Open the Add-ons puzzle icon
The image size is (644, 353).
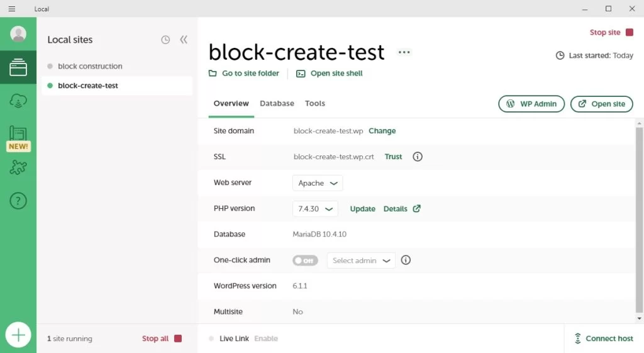[18, 167]
